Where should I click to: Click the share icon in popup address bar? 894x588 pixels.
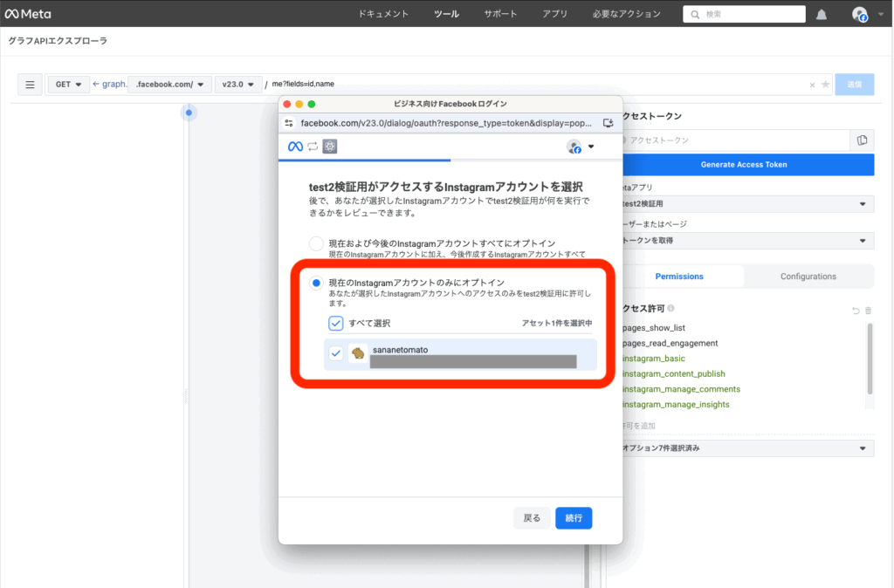(609, 123)
